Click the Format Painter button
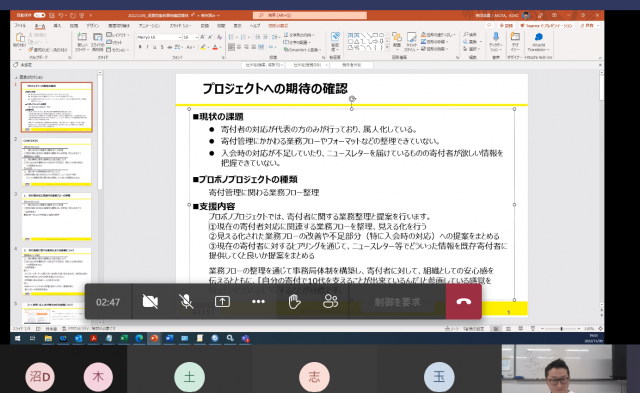 48,50
